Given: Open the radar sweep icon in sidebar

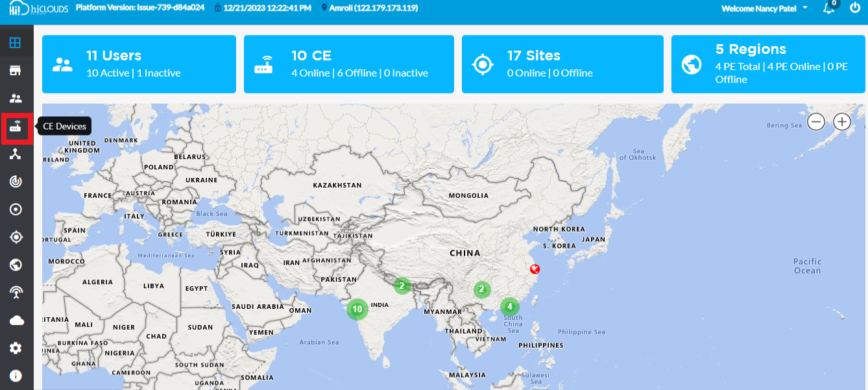Looking at the screenshot, I should (x=16, y=182).
